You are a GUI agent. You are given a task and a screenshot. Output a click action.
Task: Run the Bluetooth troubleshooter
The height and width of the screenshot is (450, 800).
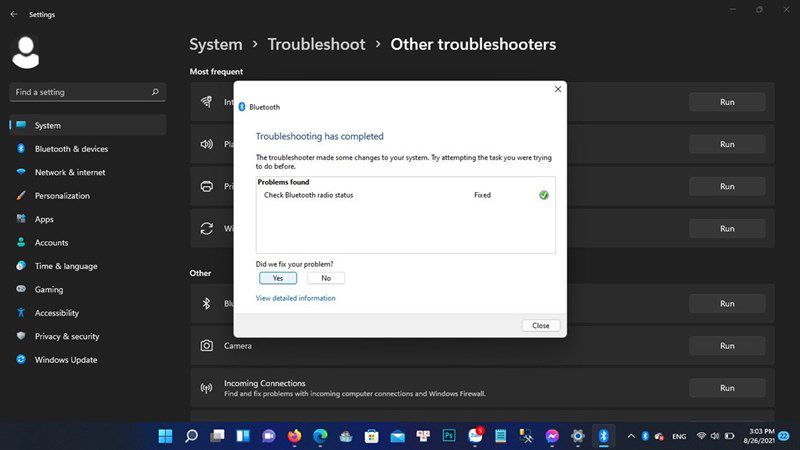coord(727,304)
